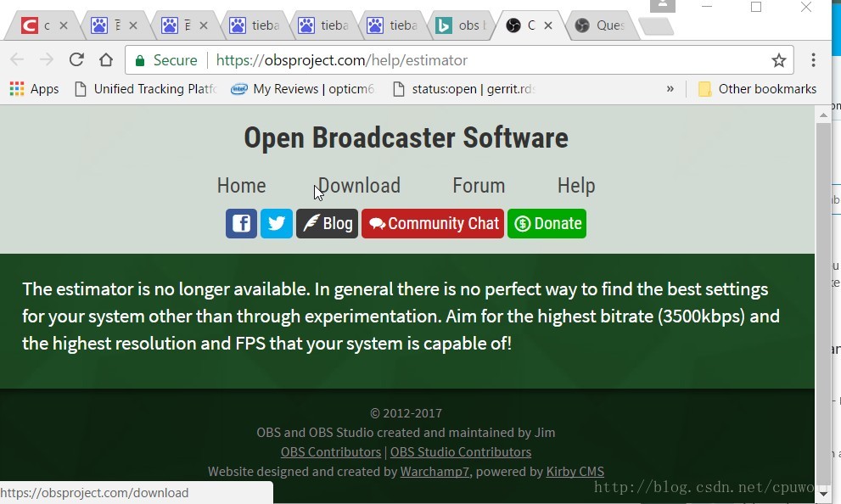Bookmark this page with the star
841x504 pixels.
(x=779, y=60)
